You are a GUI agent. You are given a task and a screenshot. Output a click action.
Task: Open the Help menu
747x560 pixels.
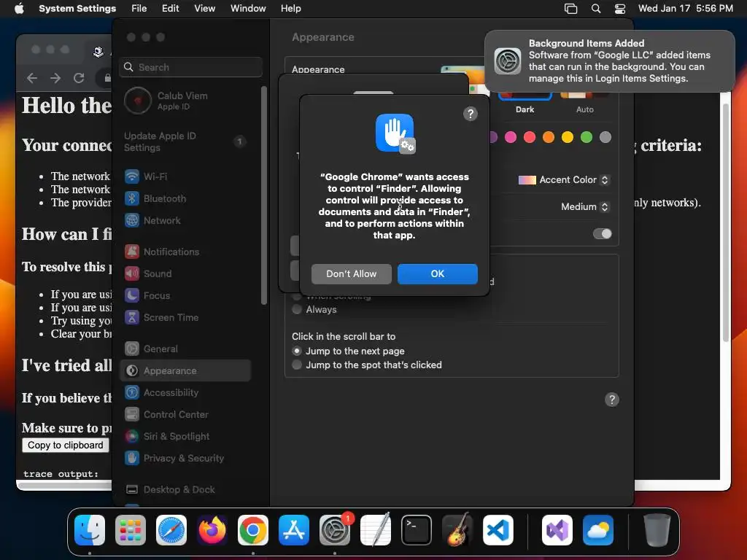pyautogui.click(x=290, y=8)
